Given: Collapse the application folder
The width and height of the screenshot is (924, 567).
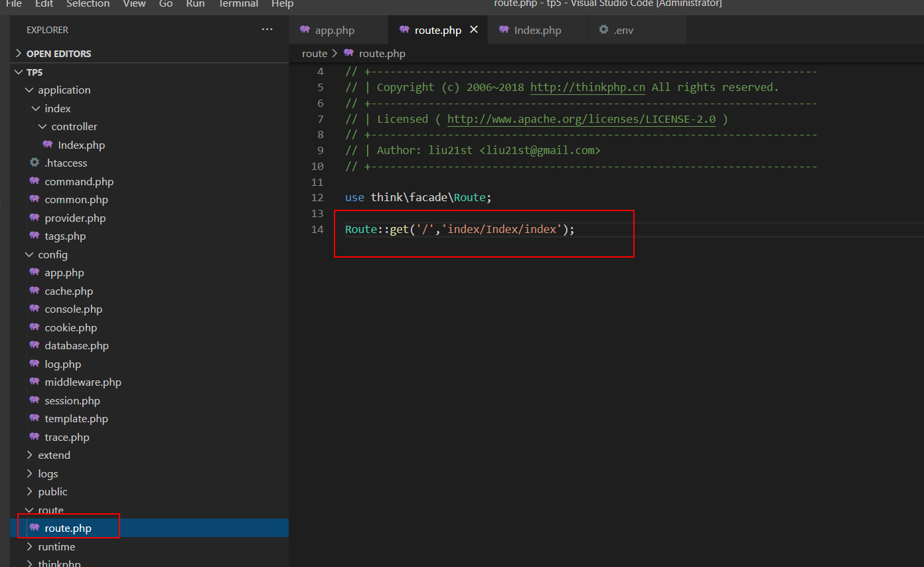Looking at the screenshot, I should (x=29, y=90).
